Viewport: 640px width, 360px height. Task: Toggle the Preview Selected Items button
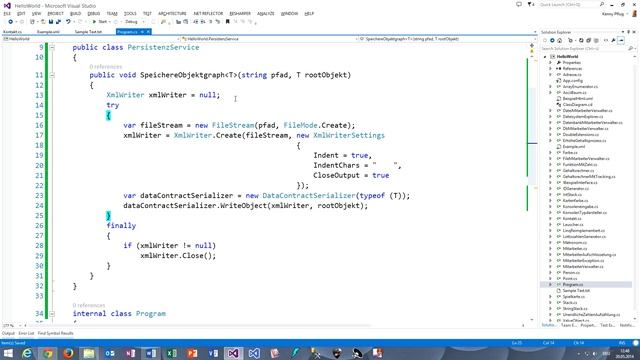coord(621,40)
